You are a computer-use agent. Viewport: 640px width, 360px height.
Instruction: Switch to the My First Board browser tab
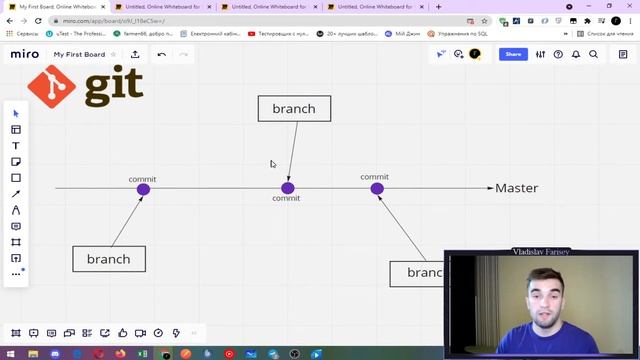click(x=57, y=7)
